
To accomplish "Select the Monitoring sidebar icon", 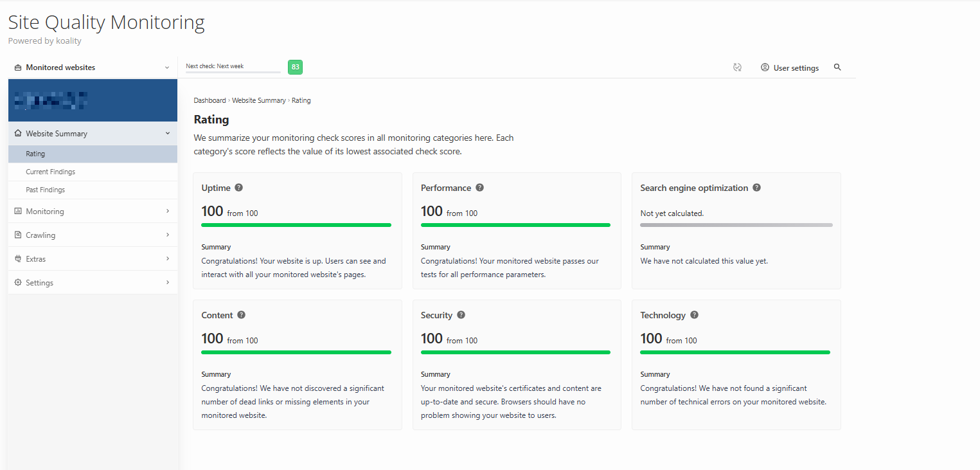I will [17, 211].
